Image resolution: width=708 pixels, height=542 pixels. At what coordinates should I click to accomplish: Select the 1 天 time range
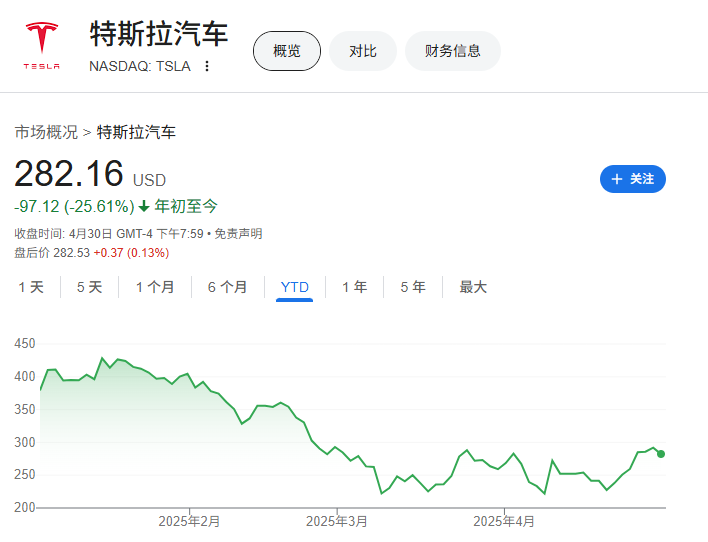31,287
